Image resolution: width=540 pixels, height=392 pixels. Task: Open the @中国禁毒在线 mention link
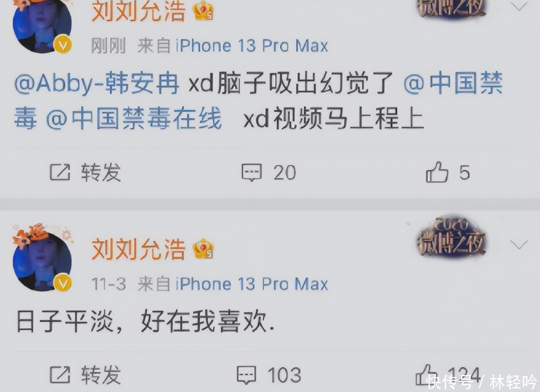[x=134, y=119]
